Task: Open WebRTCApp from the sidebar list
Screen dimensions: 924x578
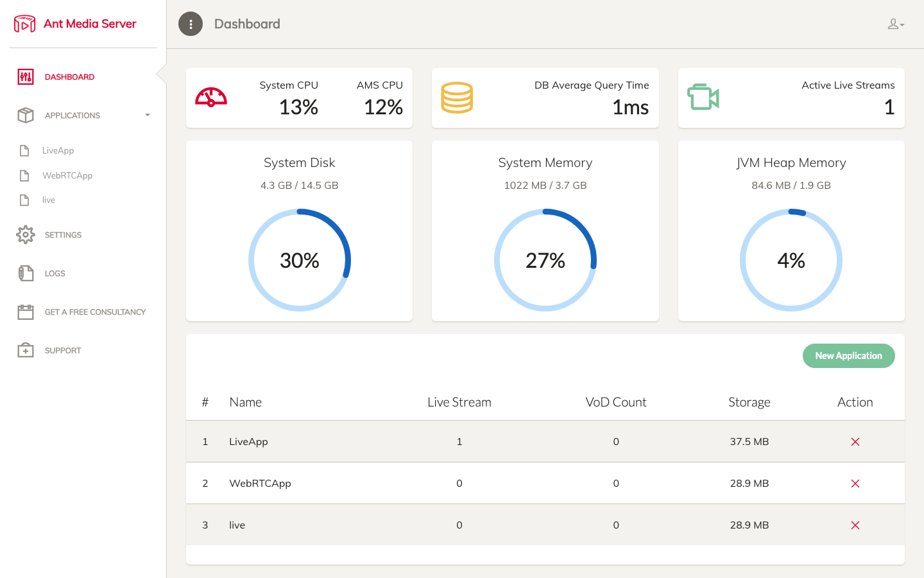Action: pos(67,176)
